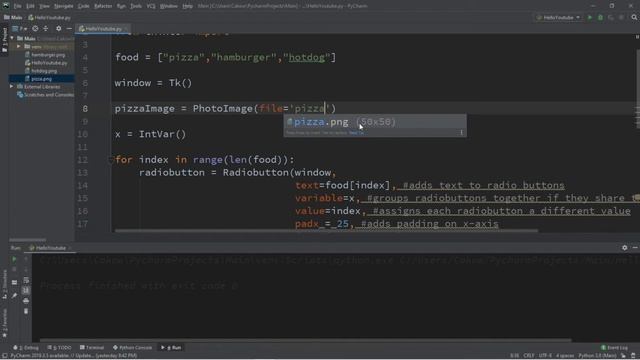
Task: Open the Run menu in menu bar
Action: 121,6
